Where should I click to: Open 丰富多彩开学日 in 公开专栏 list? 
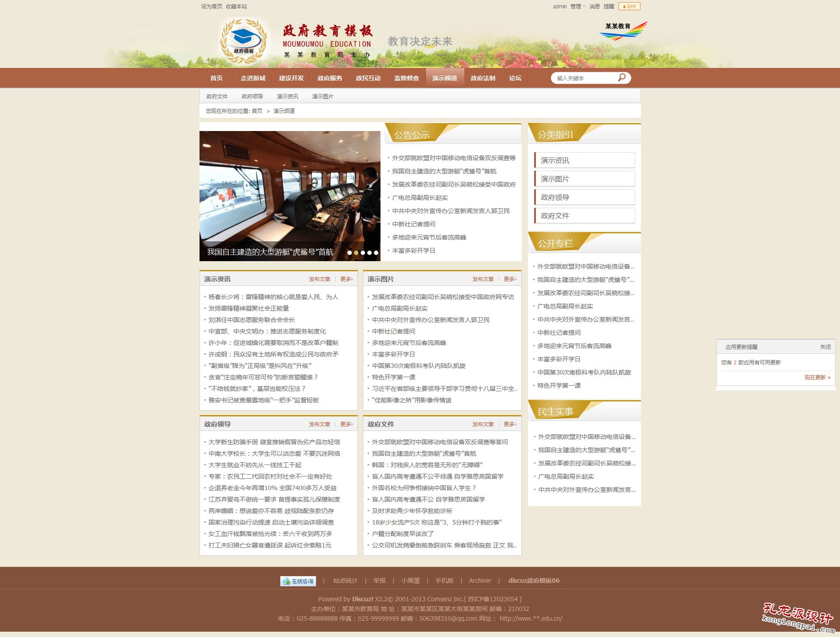(x=558, y=359)
